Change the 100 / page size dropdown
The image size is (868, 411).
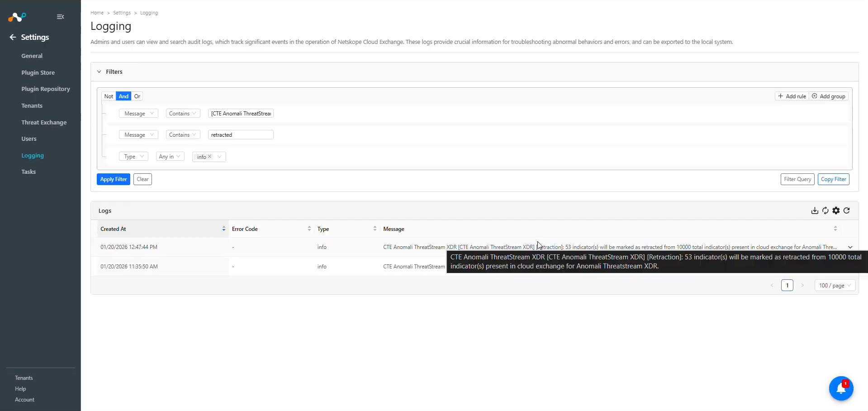tap(835, 286)
